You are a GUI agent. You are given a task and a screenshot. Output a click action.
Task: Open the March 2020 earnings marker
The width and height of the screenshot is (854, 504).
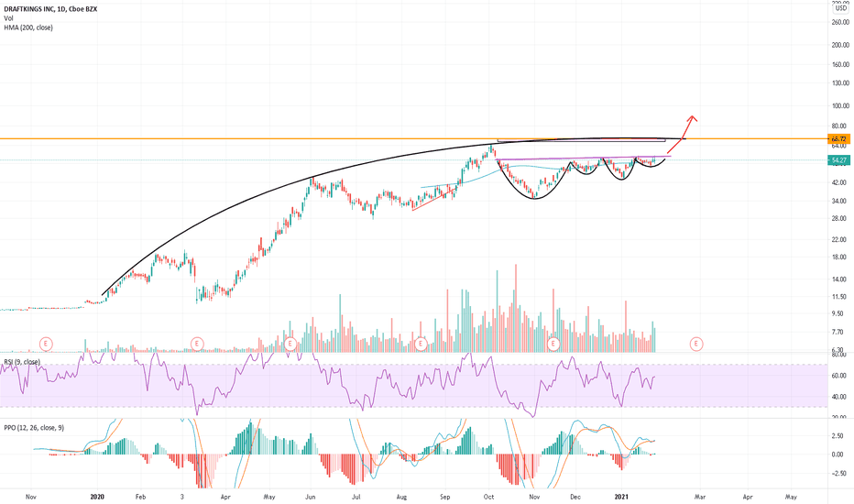tap(197, 344)
